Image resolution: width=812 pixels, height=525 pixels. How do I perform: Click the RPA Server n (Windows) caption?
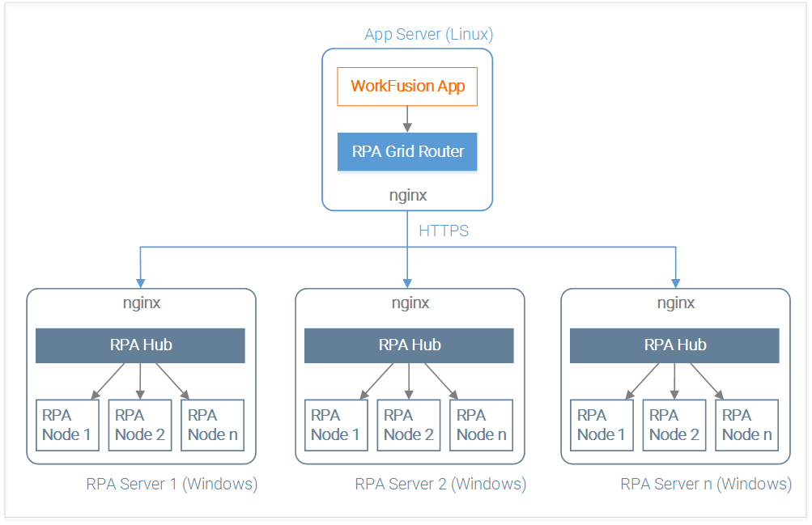click(x=707, y=484)
